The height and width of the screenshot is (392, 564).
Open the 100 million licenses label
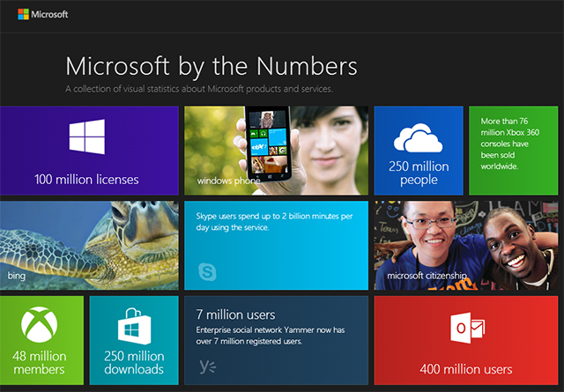click(86, 179)
